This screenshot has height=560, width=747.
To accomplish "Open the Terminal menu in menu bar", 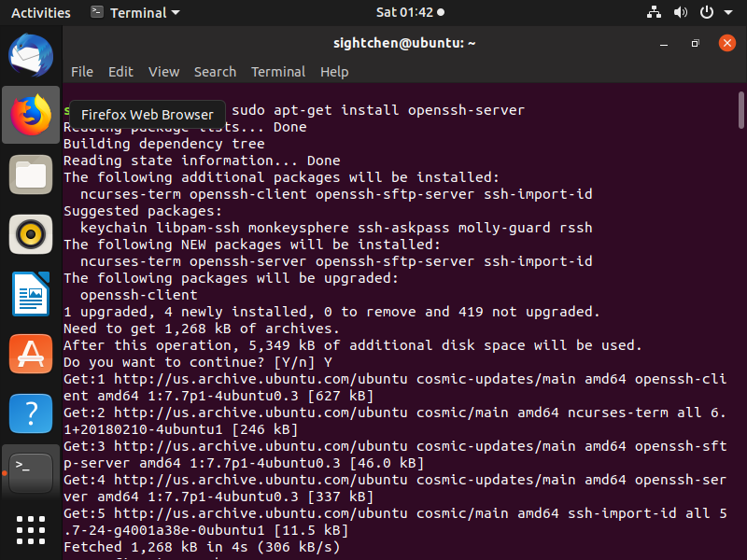I will [x=278, y=72].
